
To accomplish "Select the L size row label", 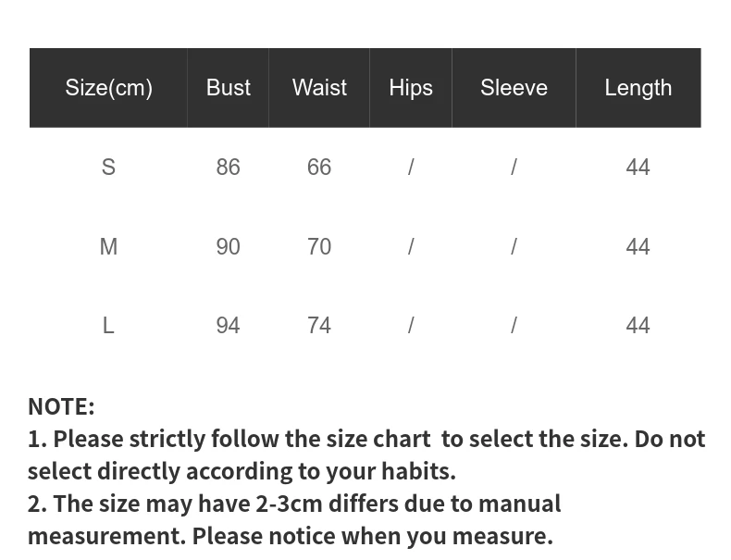I will pyautogui.click(x=108, y=326).
